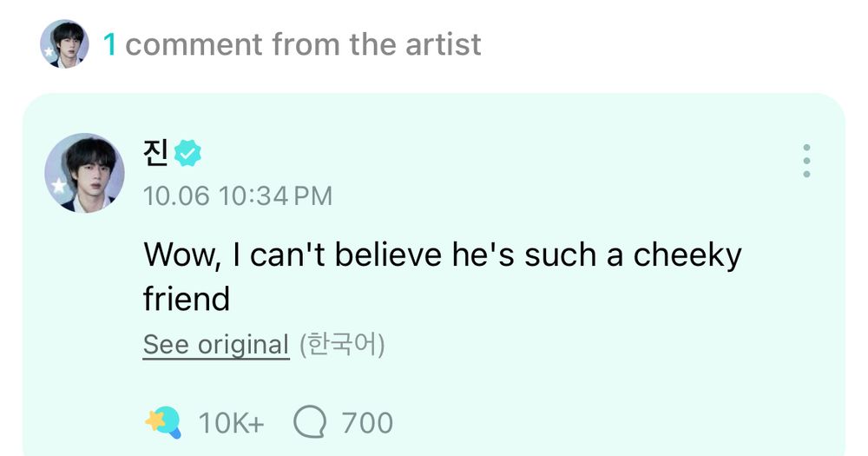
Task: Open the 700 replies count
Action: pyautogui.click(x=366, y=424)
